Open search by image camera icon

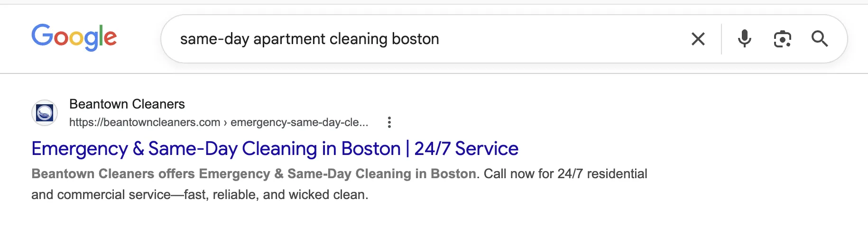(x=782, y=39)
